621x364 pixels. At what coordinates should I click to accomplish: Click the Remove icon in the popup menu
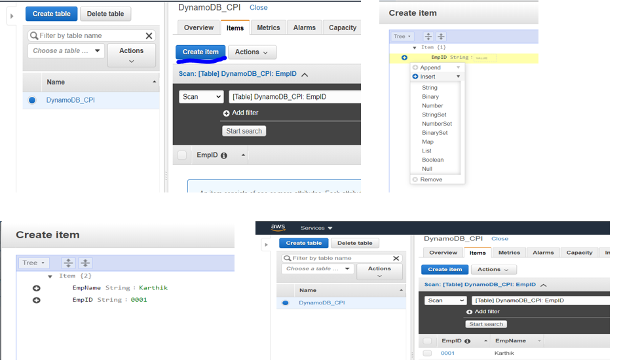415,179
